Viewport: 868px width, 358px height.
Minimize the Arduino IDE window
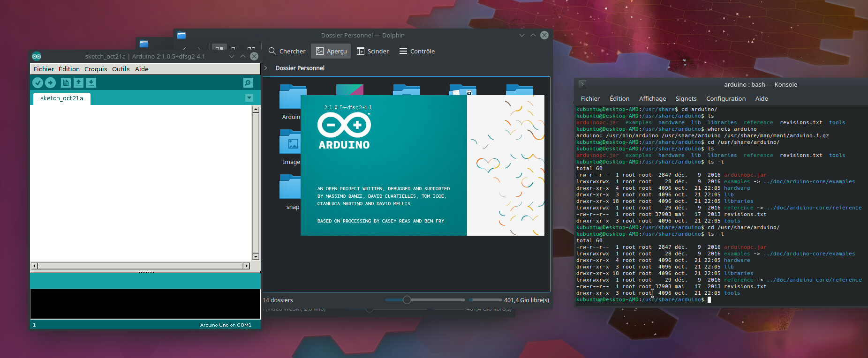coord(231,56)
